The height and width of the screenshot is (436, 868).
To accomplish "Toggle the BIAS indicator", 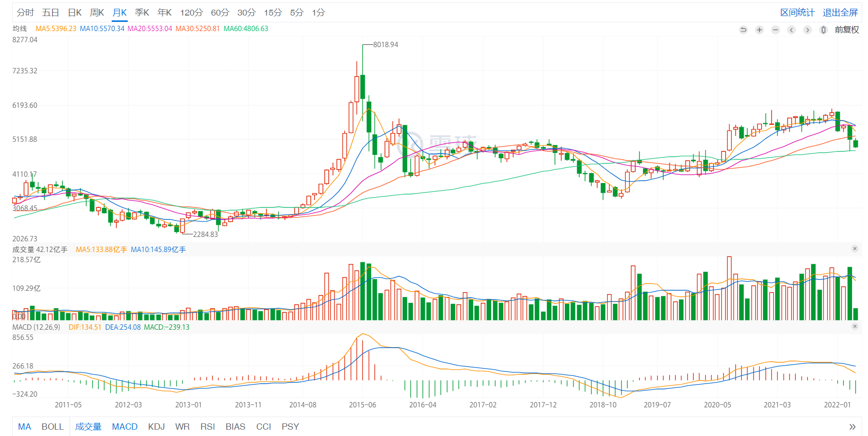I will click(236, 427).
